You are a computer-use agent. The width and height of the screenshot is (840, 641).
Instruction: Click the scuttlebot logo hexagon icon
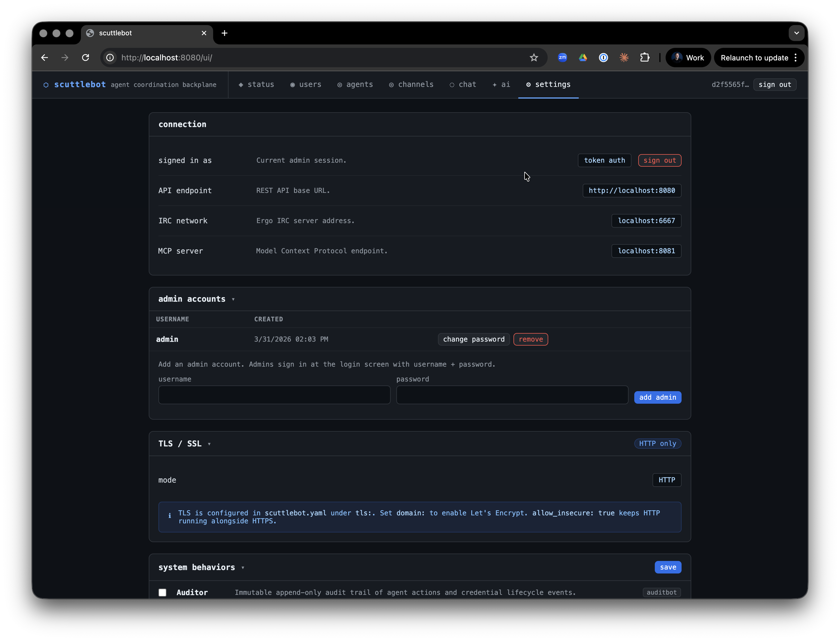pyautogui.click(x=46, y=85)
